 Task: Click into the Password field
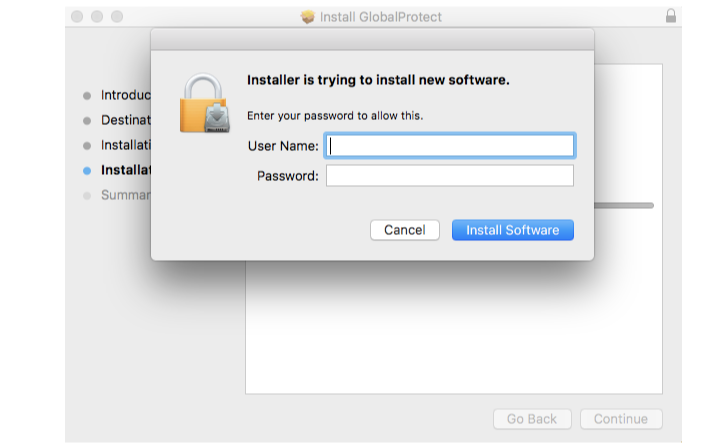450,176
